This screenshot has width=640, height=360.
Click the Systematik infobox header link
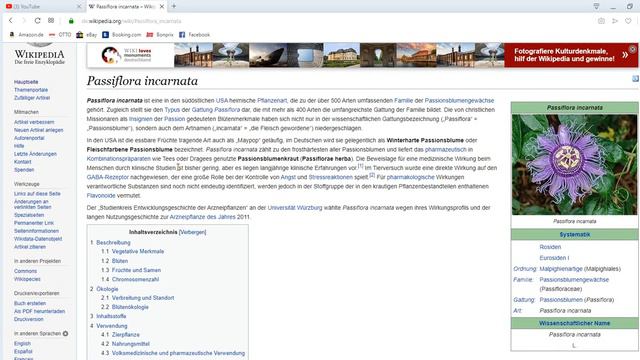point(575,235)
